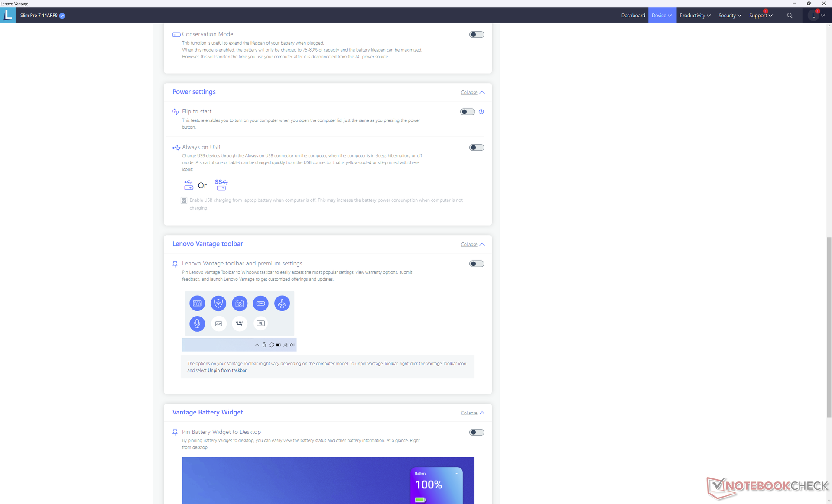832x504 pixels.
Task: Open the Dashboard tab
Action: (633, 16)
